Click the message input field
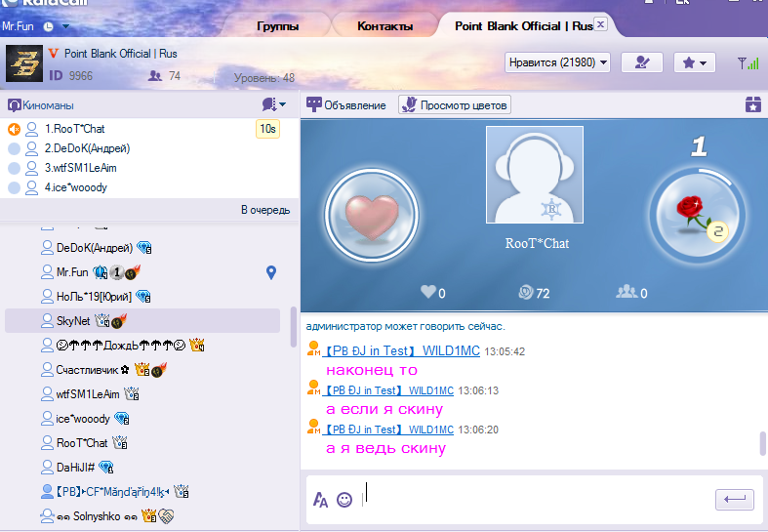Screen dimensions: 768x532 pos(537,500)
